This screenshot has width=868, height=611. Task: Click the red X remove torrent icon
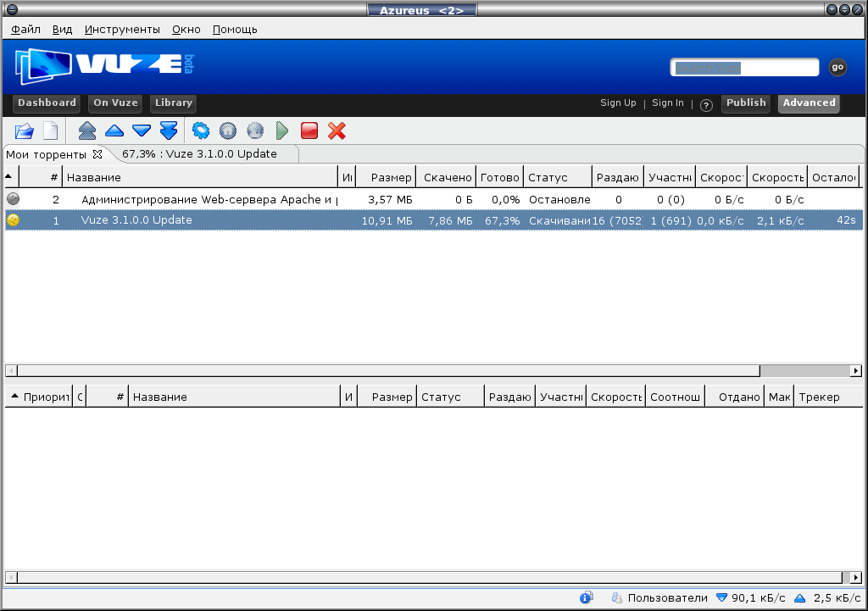coord(337,131)
